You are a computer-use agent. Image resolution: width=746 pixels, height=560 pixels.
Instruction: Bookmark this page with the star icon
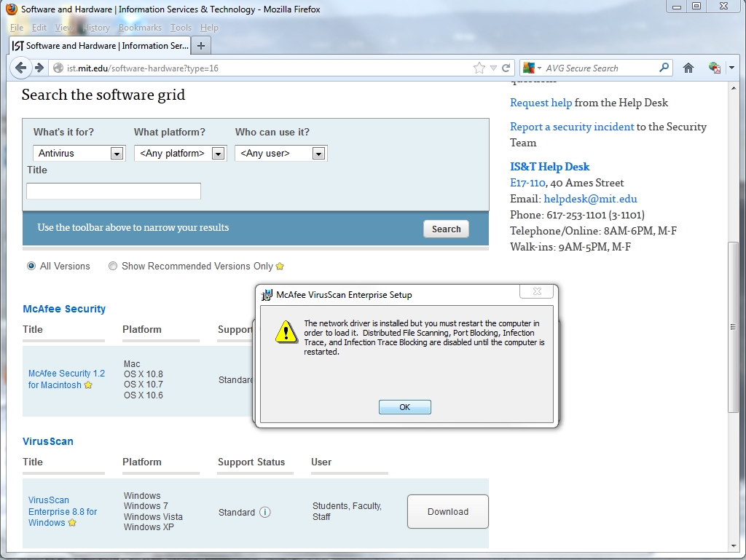point(479,68)
